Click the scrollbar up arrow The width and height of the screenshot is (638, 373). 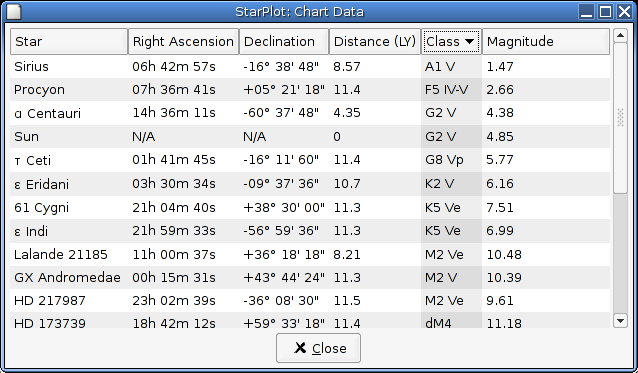[620, 36]
